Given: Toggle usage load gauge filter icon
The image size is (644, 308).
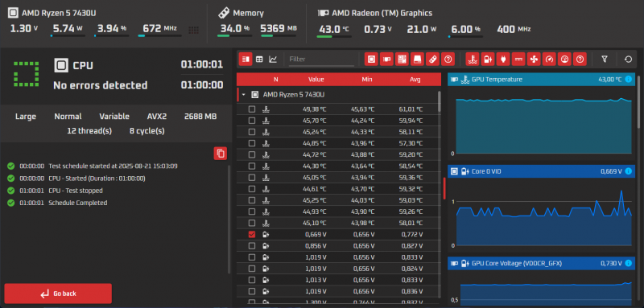Looking at the screenshot, I should tap(564, 59).
